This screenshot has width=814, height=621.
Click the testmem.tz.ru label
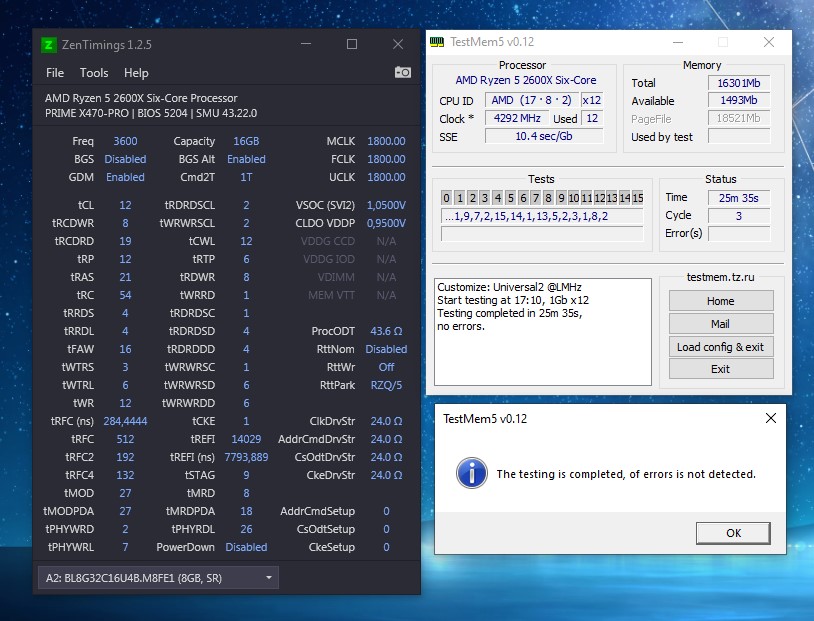[721, 277]
